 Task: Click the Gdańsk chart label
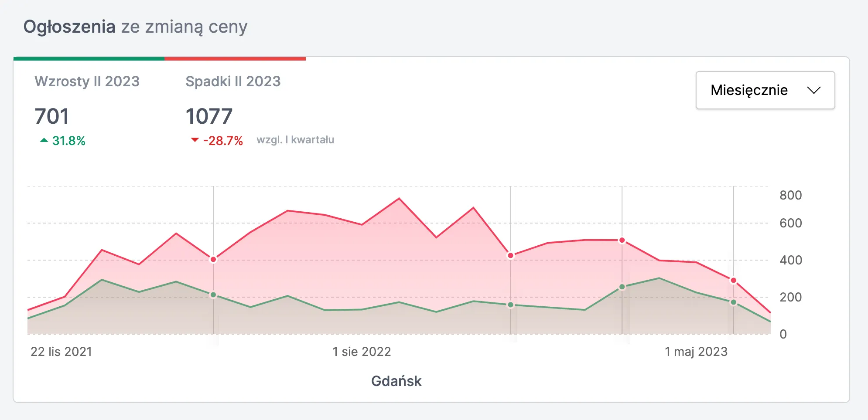click(396, 381)
